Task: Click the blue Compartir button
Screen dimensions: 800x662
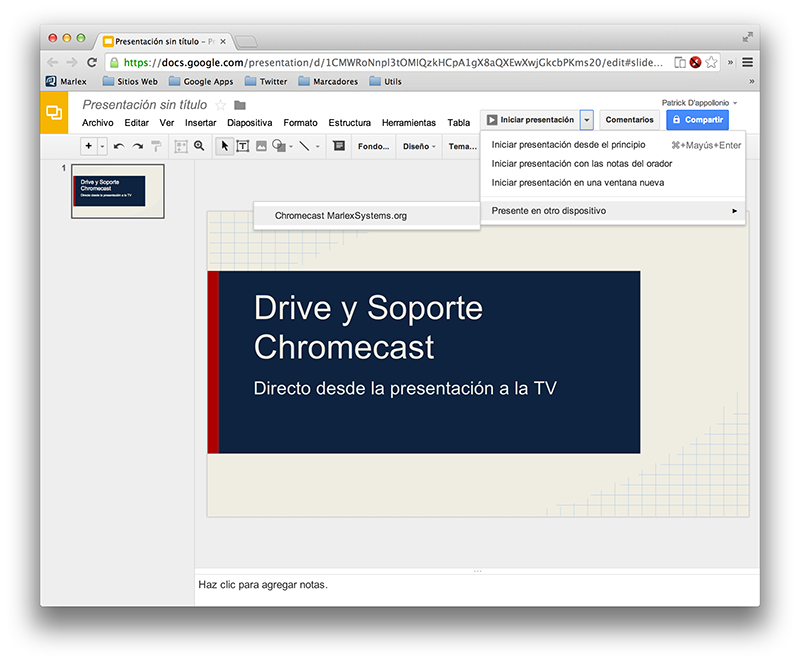Action: pos(697,120)
